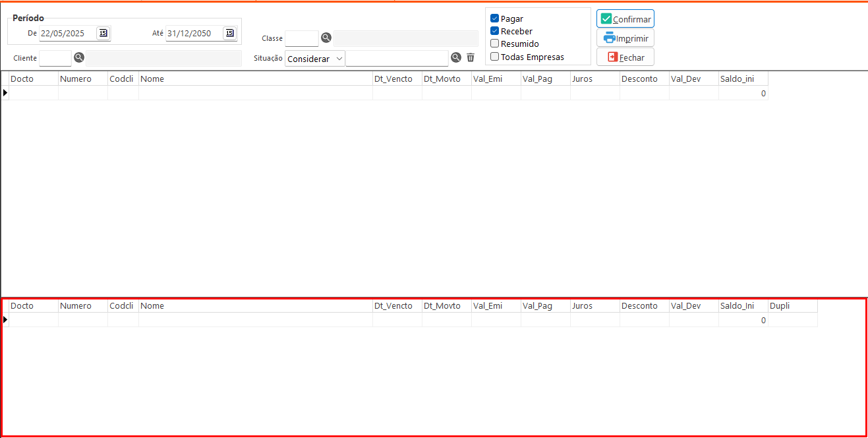Click the trash icon beside Situação
The height and width of the screenshot is (438, 868).
coord(471,58)
